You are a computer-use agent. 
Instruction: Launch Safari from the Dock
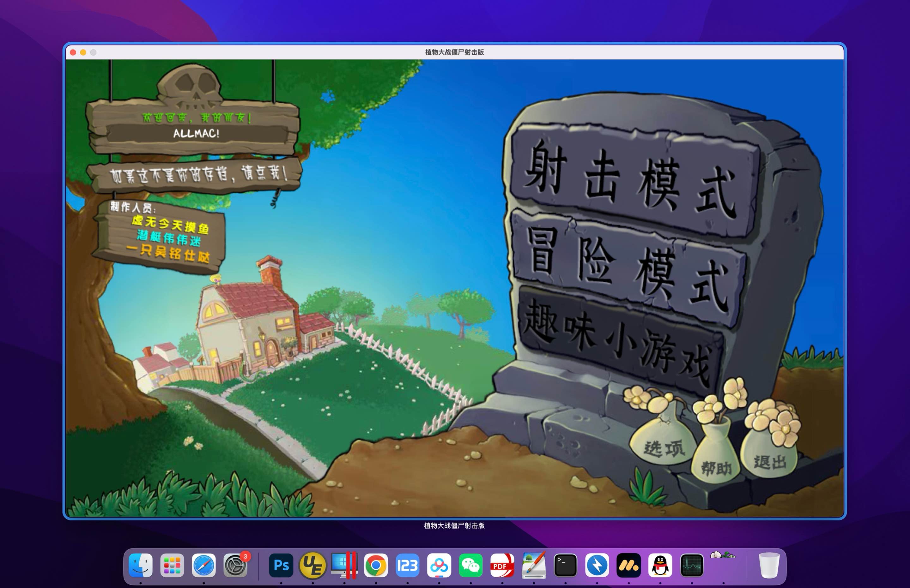203,565
